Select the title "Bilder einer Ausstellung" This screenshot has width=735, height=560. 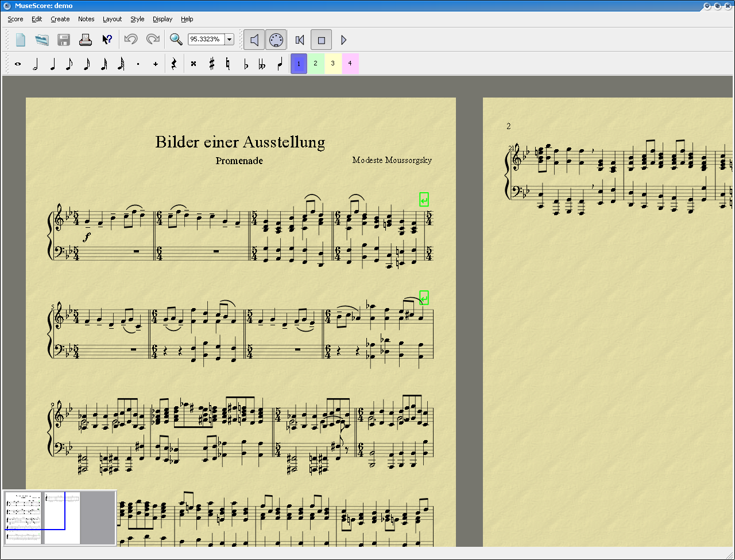coord(240,142)
